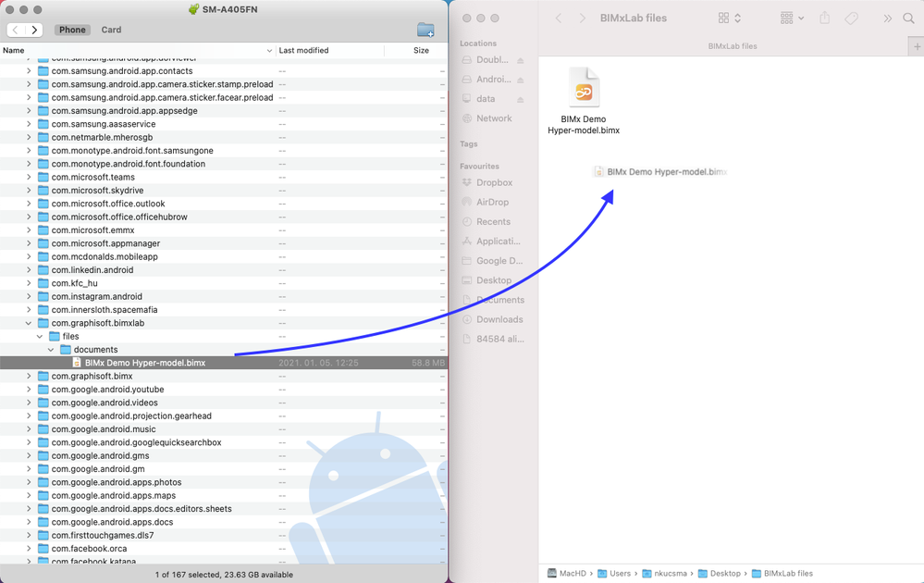Eject the data volume in the Finder sidebar
Screen dimensions: 924x583
click(x=521, y=99)
